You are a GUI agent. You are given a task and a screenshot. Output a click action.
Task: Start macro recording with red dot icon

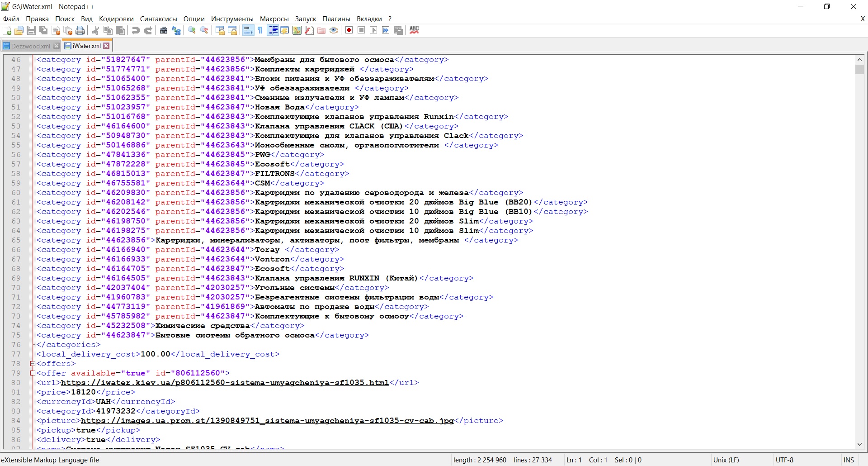coord(349,30)
